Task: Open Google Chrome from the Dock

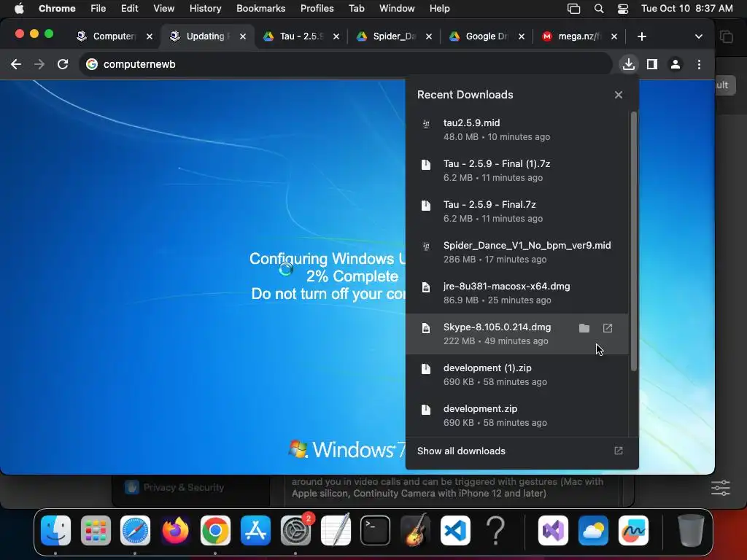Action: click(x=215, y=531)
